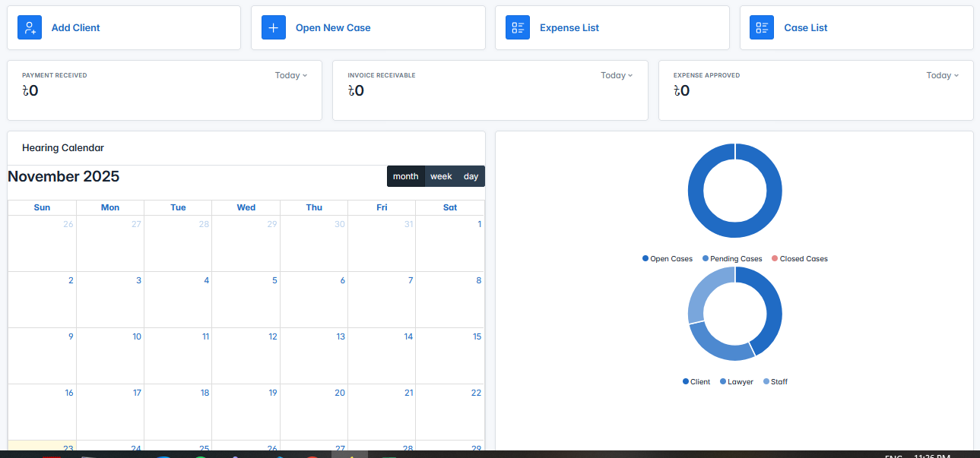Screen dimensions: 980x458
Task: Click the Add Client person icon
Action: pos(29,27)
